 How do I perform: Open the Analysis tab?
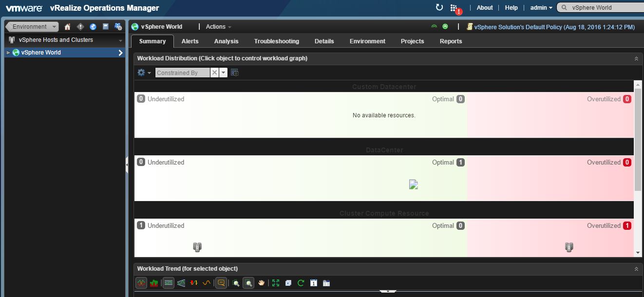click(226, 41)
